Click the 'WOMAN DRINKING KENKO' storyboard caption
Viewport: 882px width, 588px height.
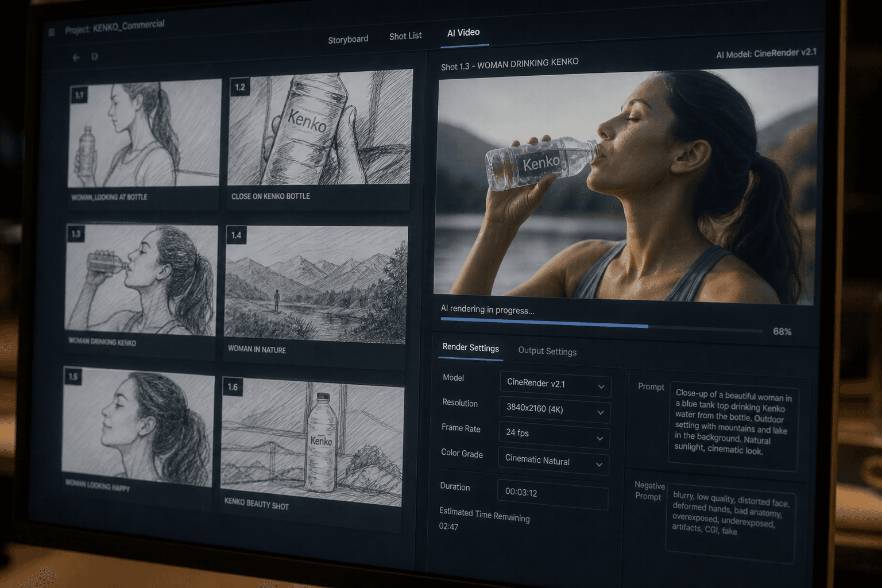102,342
